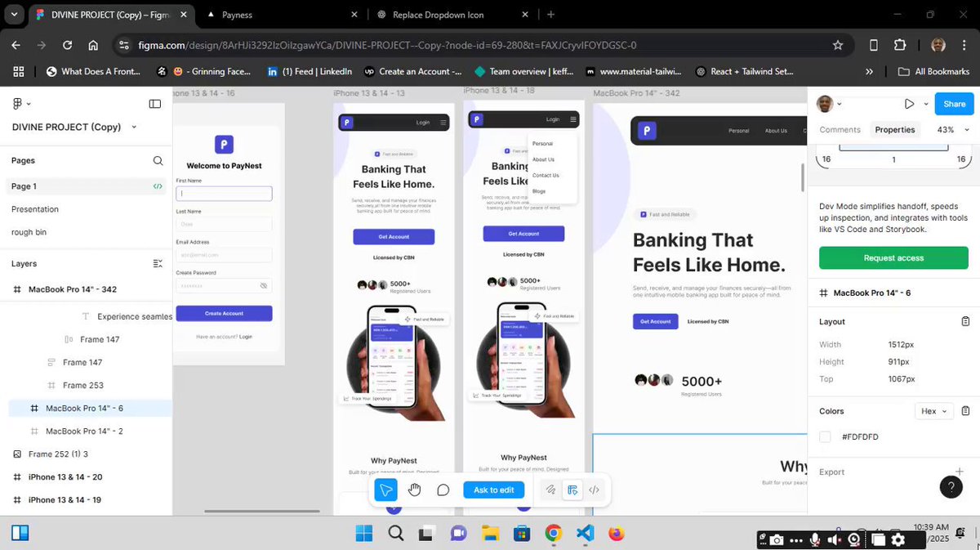Click Create Account button on canvas
Screen dimensions: 980x550
[224, 313]
